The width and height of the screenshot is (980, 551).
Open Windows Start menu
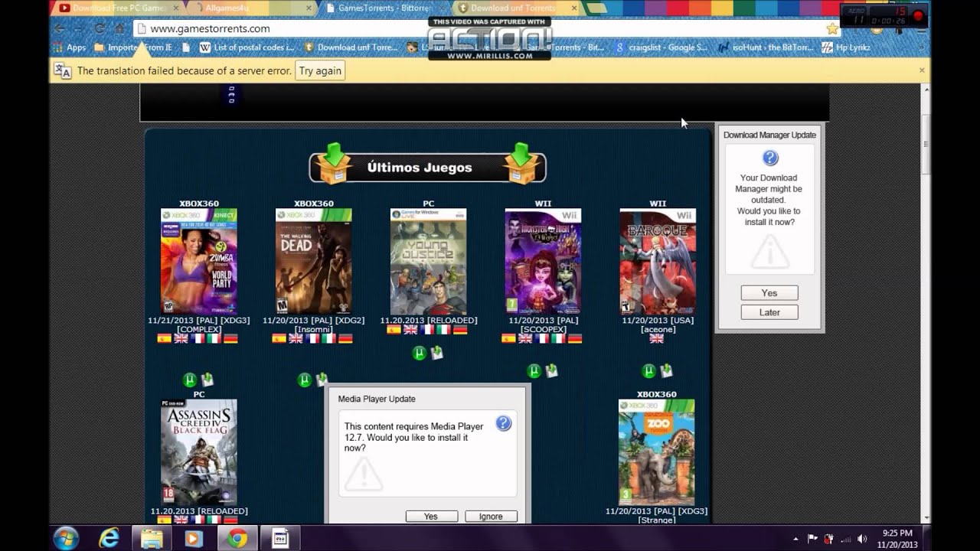point(66,538)
